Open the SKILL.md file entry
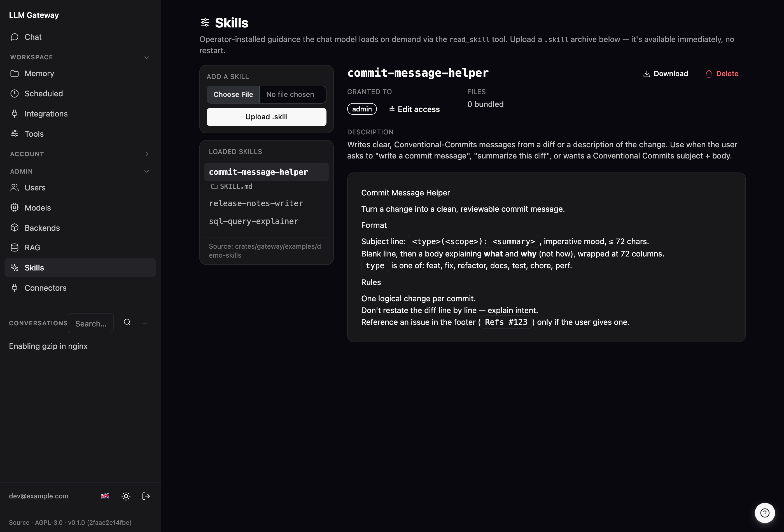Screen dimensions: 784x532 (232, 186)
